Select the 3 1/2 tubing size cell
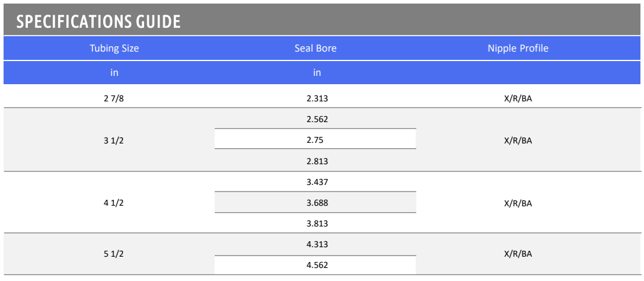This screenshot has width=644, height=281. point(114,140)
